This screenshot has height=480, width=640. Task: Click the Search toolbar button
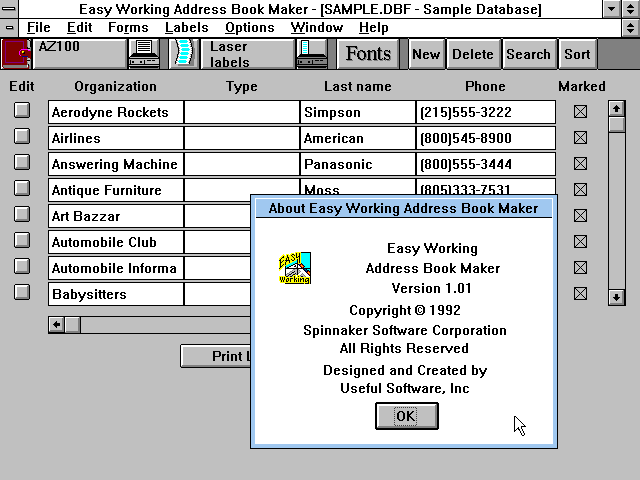pos(529,54)
